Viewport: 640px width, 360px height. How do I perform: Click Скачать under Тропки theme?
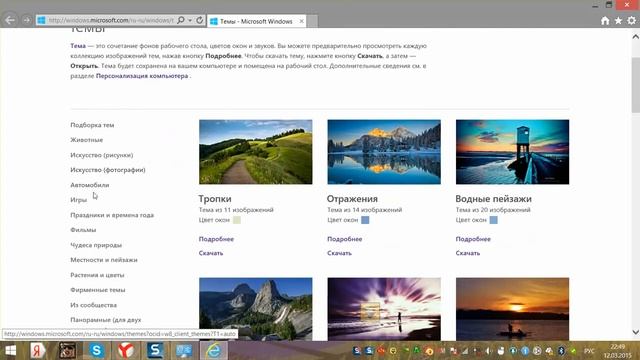coord(211,253)
